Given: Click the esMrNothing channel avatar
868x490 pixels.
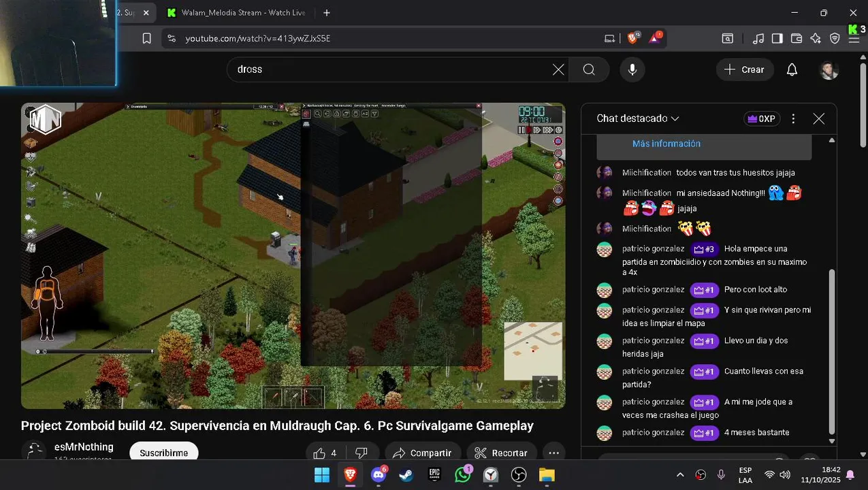Looking at the screenshot, I should (x=33, y=452).
